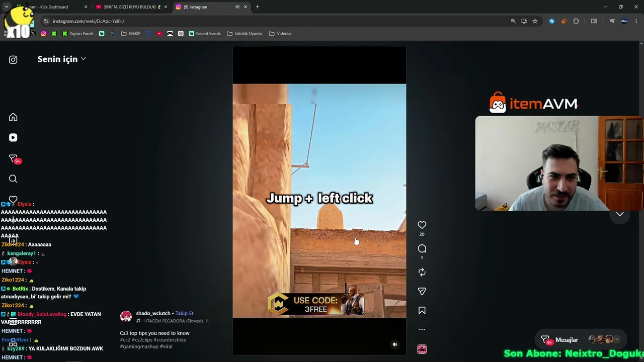Open the orange extension icon
The height and width of the screenshot is (362, 644).
point(563,21)
